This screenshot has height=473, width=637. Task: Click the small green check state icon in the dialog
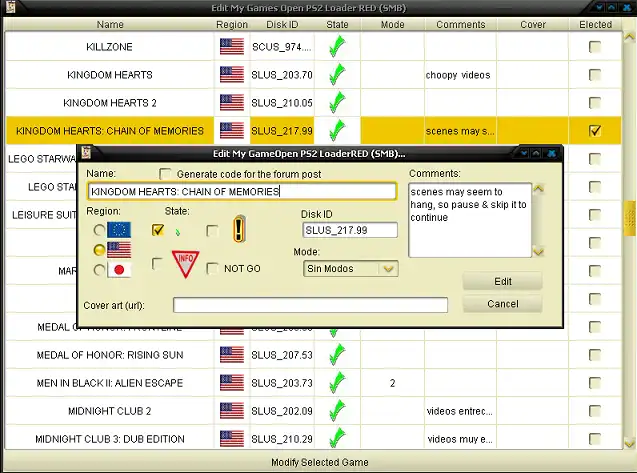[178, 232]
